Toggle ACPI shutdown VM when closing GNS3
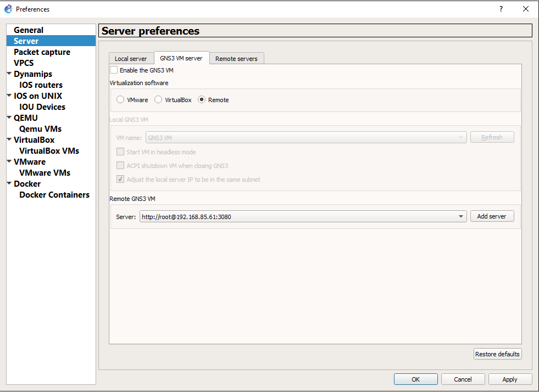The height and width of the screenshot is (392, 539). click(120, 166)
